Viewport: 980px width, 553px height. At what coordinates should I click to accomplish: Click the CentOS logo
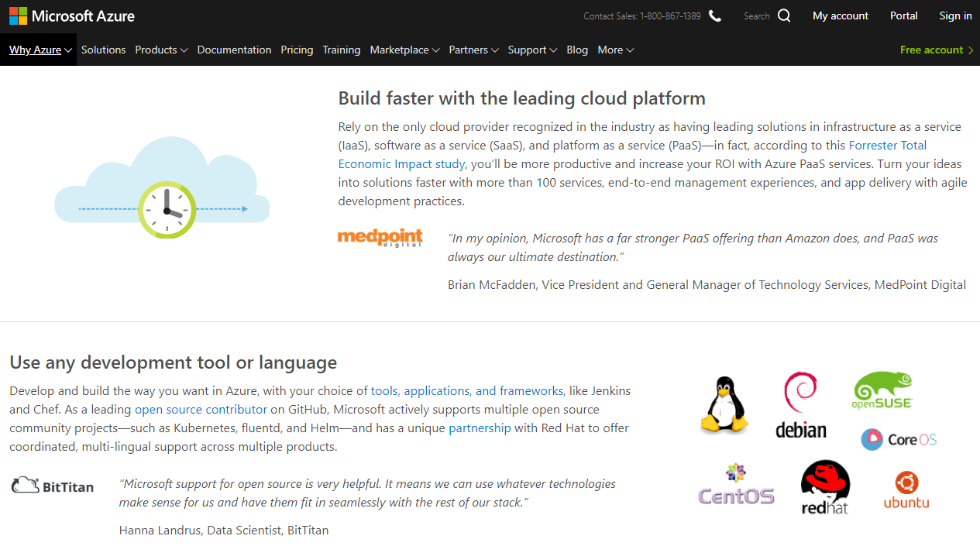(736, 484)
